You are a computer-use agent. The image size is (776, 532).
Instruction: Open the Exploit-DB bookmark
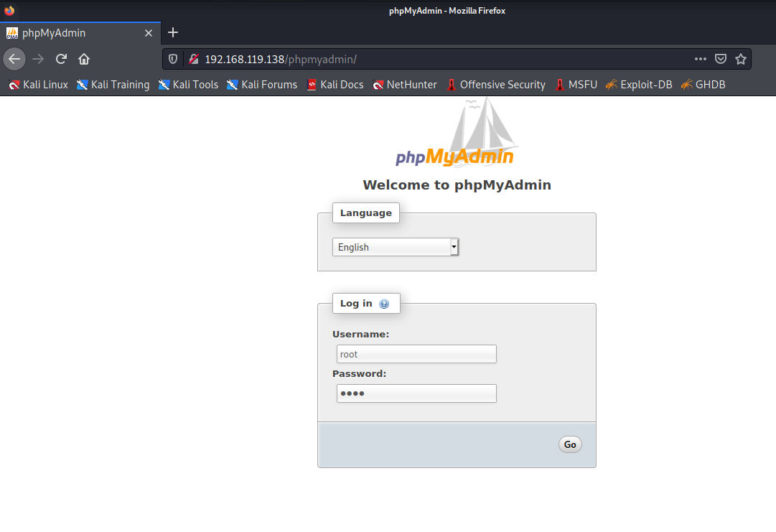point(639,85)
